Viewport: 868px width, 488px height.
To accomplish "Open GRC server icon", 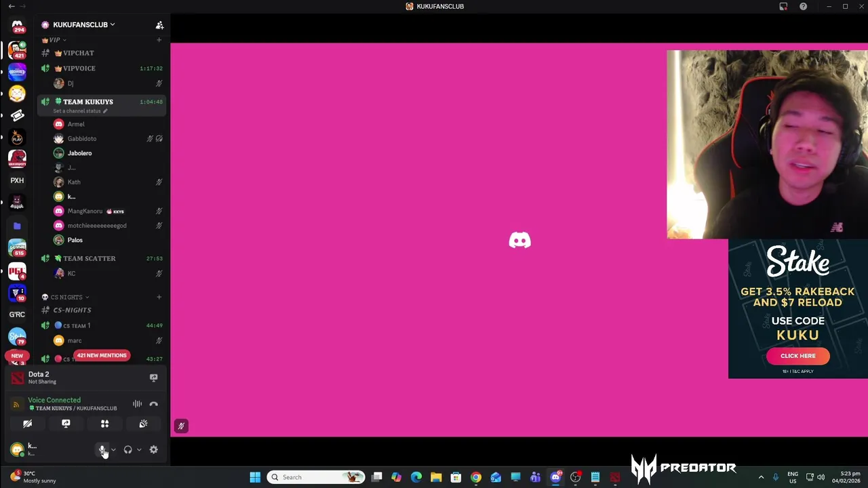I will [x=17, y=314].
